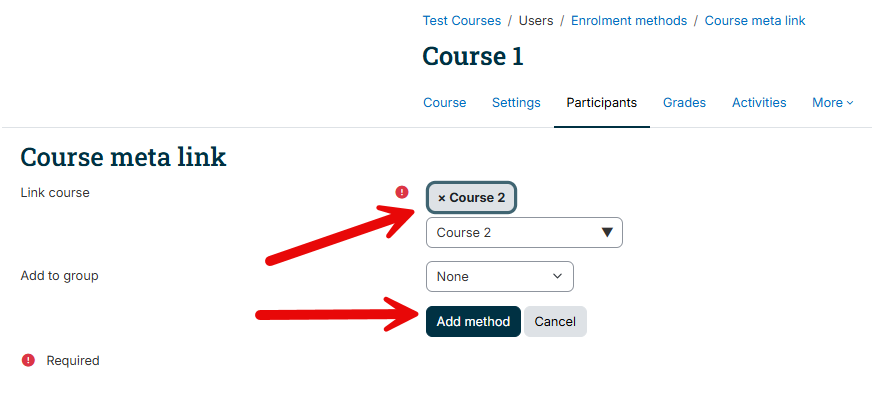Cancel the course meta link form
The width and height of the screenshot is (872, 396).
click(x=555, y=321)
